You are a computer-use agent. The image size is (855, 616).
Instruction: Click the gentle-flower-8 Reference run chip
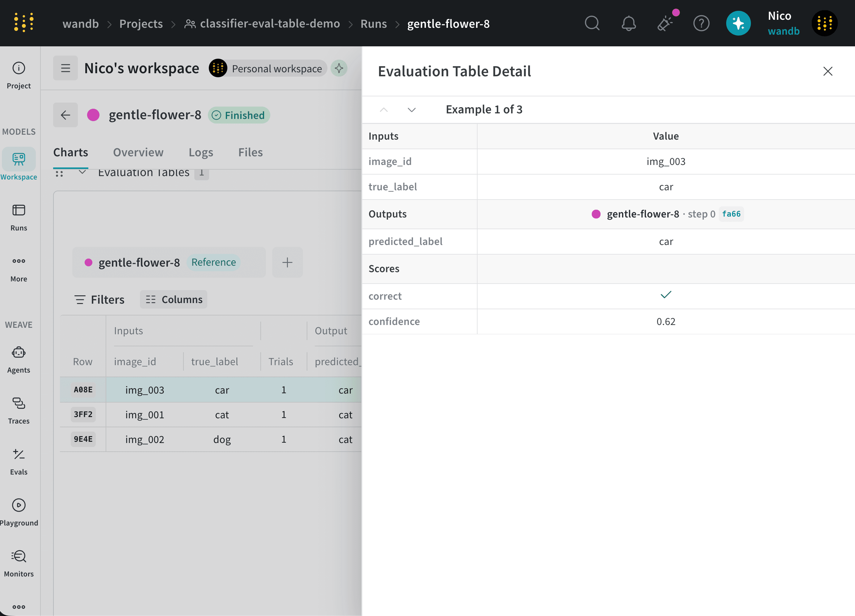[169, 262]
